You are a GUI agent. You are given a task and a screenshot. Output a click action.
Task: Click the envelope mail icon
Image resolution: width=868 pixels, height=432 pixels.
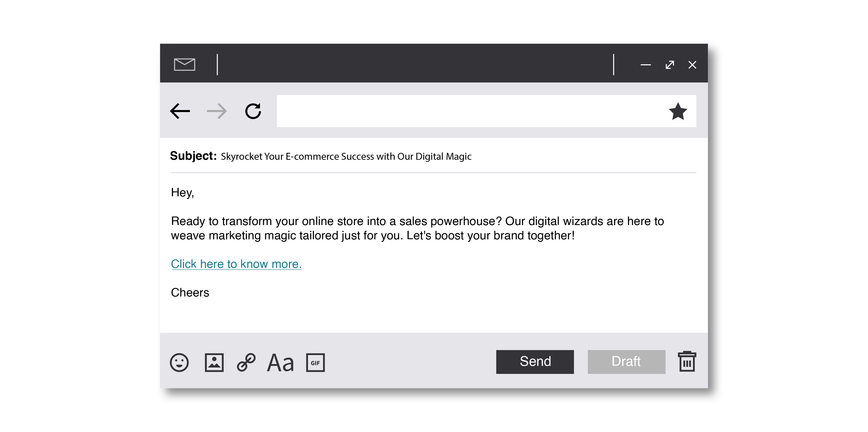coord(184,64)
